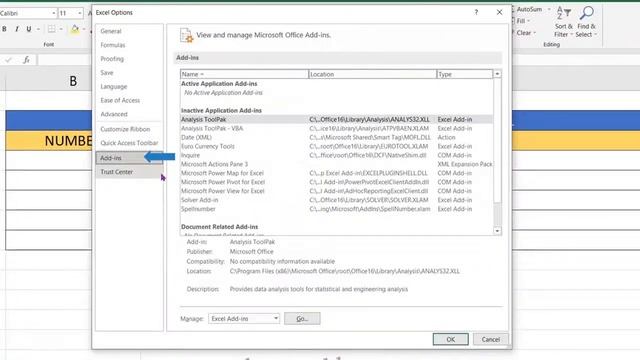Select the Solver Add-in row
The height and width of the screenshot is (360, 640).
click(336, 200)
